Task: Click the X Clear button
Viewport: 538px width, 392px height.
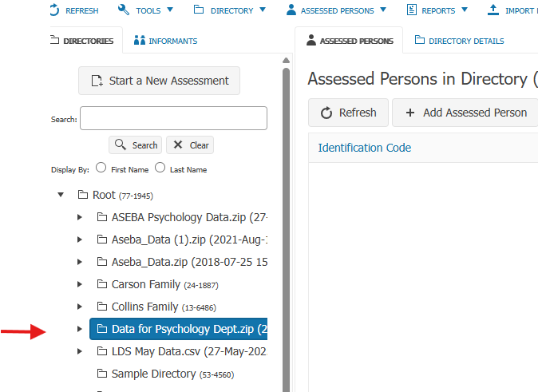Action: [x=190, y=145]
